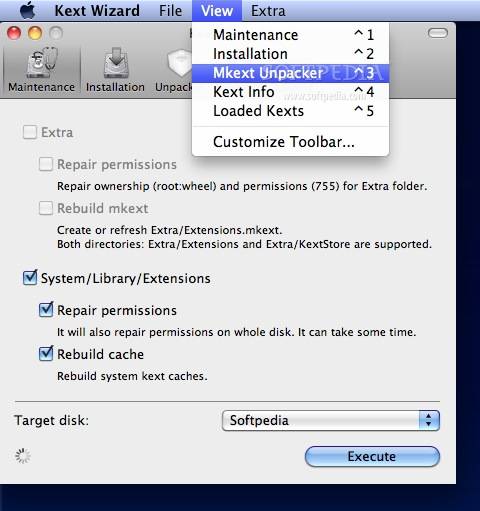Viewport: 480px width, 511px height.
Task: Click the Target disk popup arrows
Action: (x=429, y=420)
